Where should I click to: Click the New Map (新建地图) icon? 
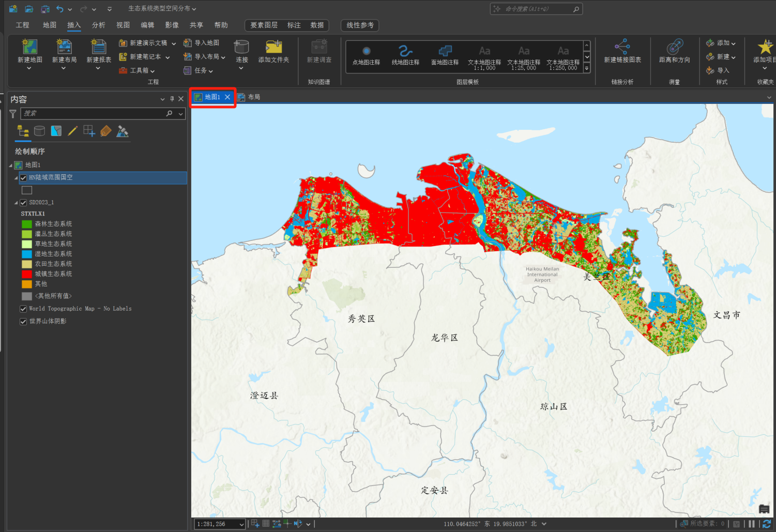[29, 48]
